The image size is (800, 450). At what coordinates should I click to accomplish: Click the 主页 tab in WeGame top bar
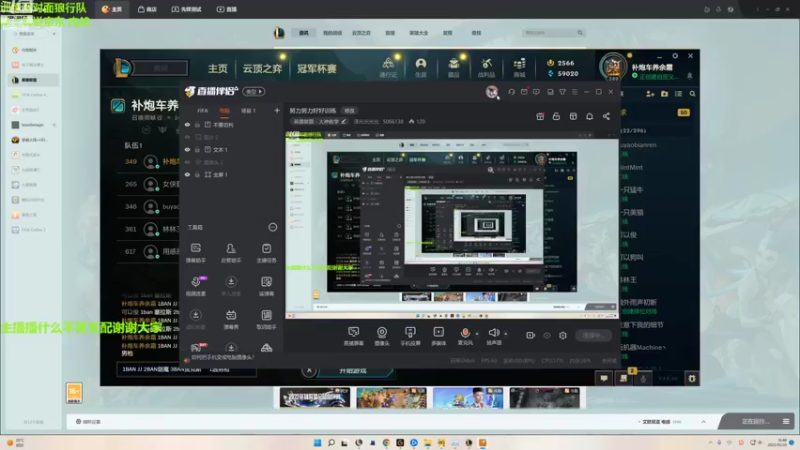(112, 9)
